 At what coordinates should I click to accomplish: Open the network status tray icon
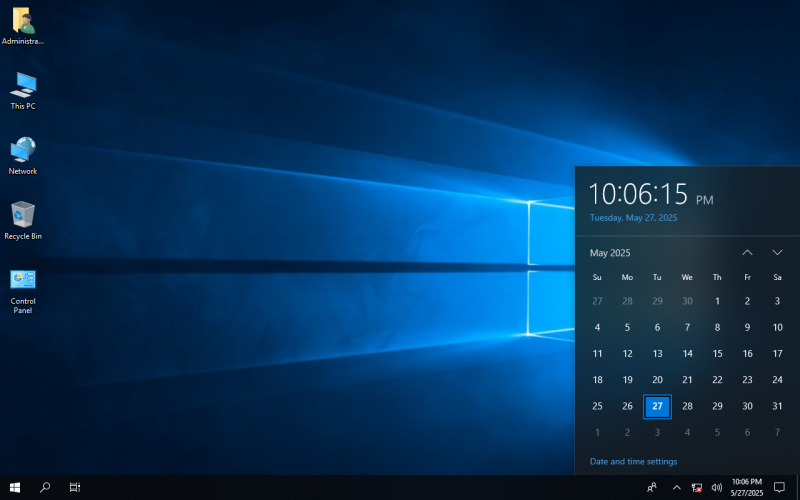tap(696, 487)
